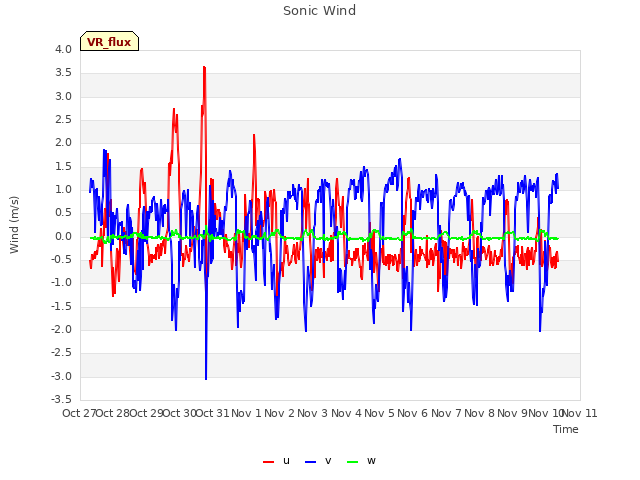Click the -3.5 y-axis tick label
The height and width of the screenshot is (480, 640).
tap(61, 399)
